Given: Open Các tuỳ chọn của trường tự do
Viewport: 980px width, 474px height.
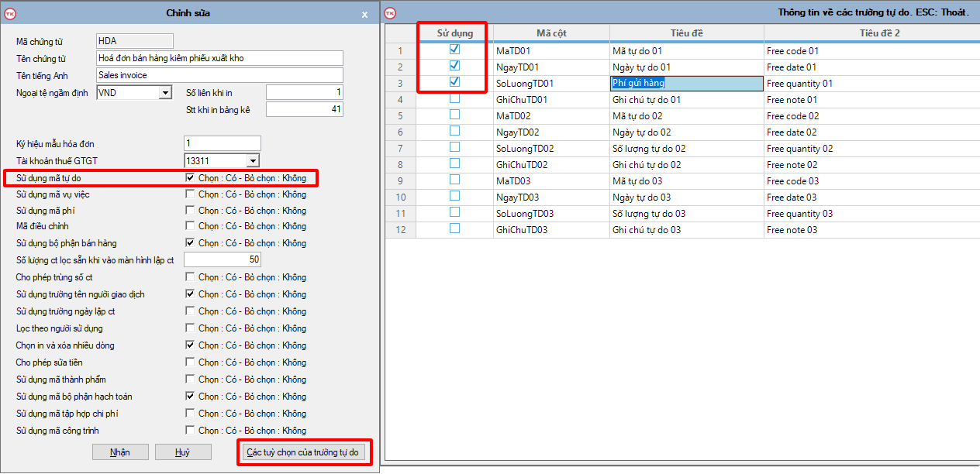Looking at the screenshot, I should 302,452.
